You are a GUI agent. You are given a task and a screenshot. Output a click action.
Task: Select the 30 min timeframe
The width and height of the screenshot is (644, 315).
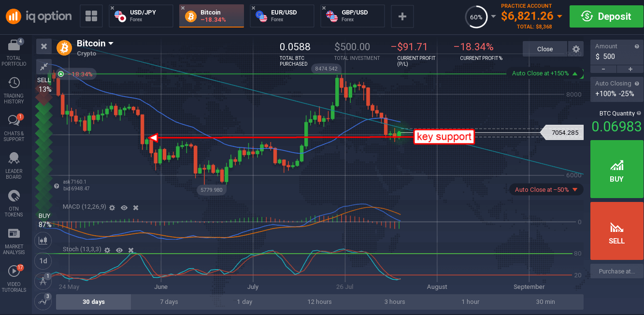(545, 302)
